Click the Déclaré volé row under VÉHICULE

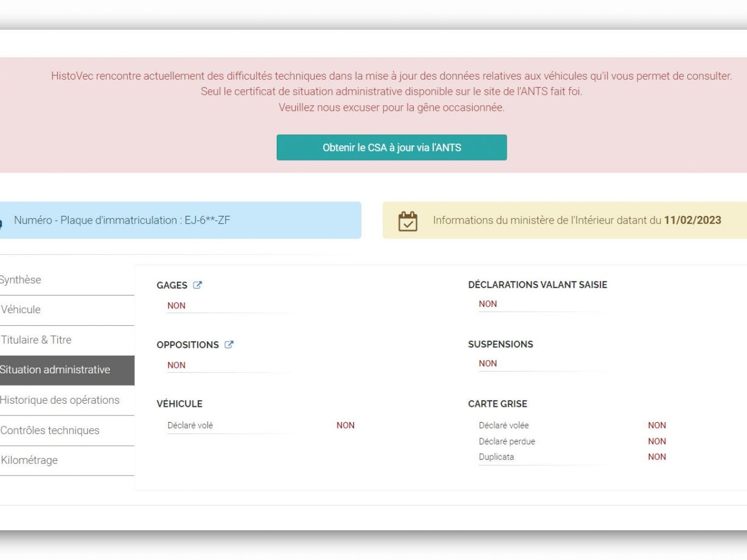(190, 426)
